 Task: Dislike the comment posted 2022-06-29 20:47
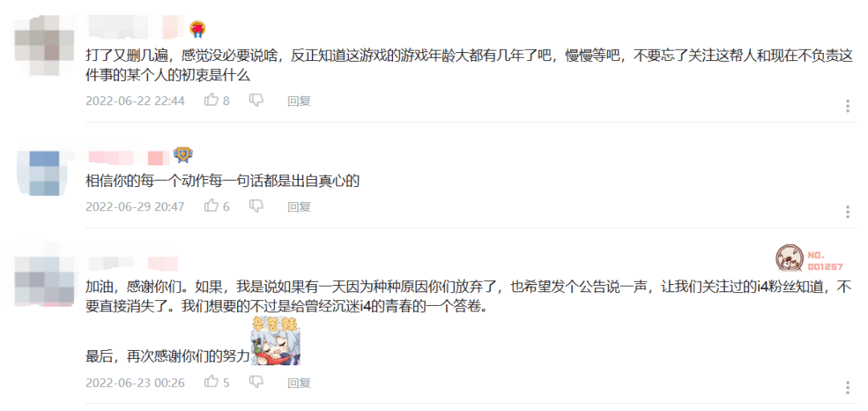tap(256, 206)
